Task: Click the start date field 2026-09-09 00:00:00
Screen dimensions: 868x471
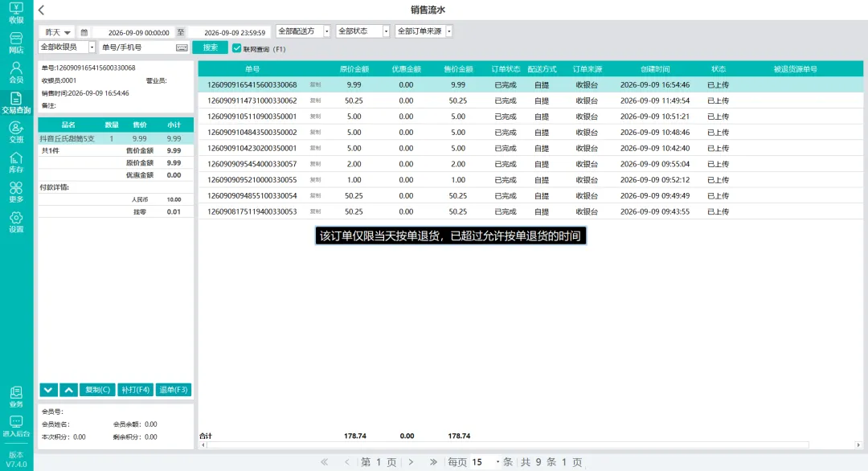Action: [138, 33]
